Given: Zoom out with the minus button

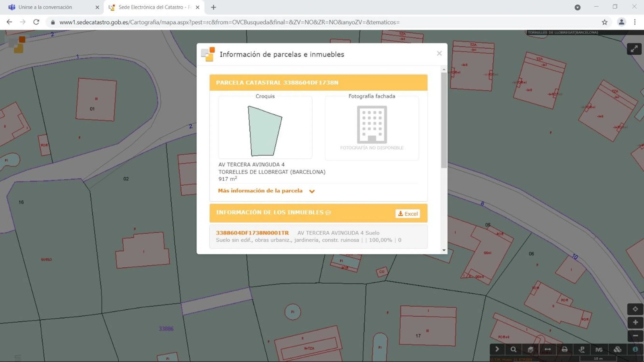Looking at the screenshot, I should (x=635, y=335).
